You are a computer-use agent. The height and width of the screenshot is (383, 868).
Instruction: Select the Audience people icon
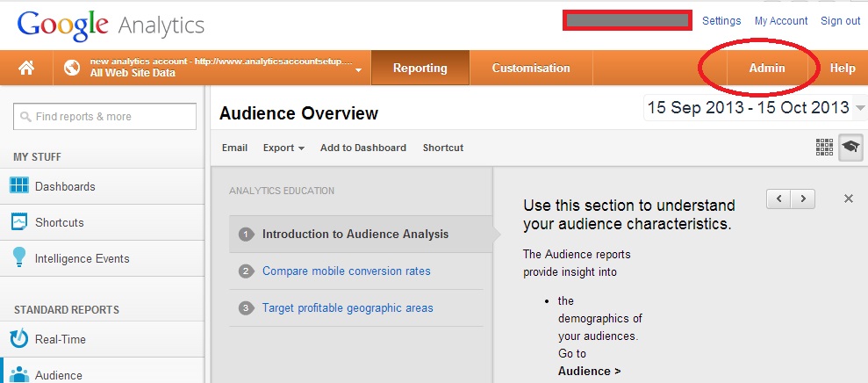(x=19, y=375)
